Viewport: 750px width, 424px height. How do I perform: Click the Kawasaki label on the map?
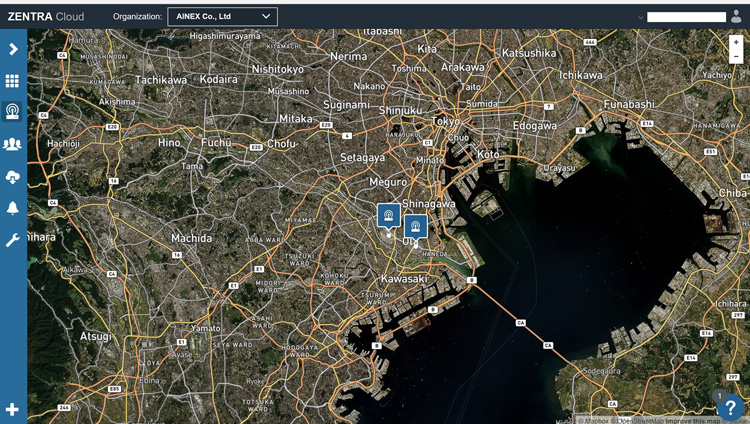coord(404,279)
